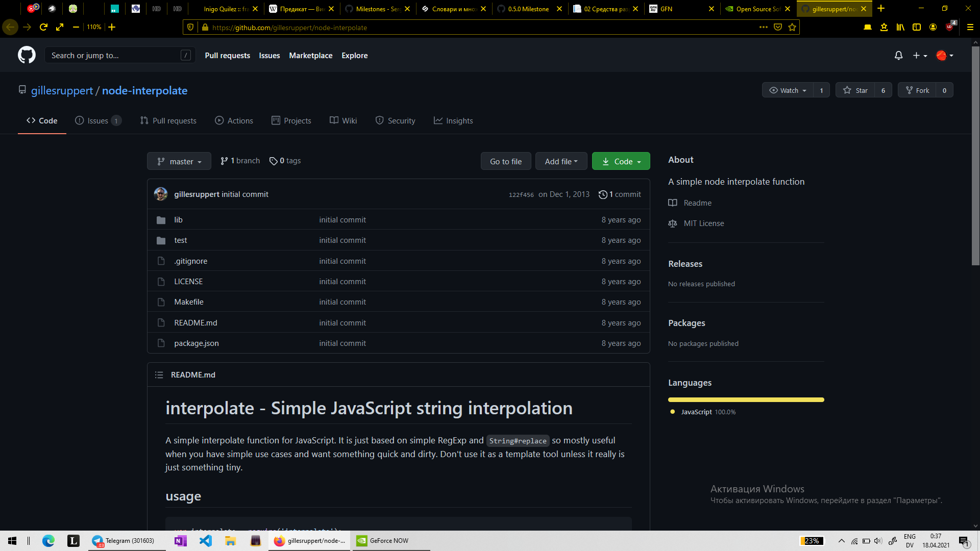
Task: Open commit hash 122f456
Action: point(521,195)
